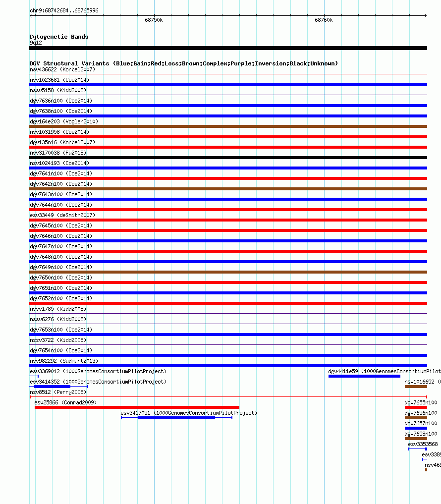The width and height of the screenshot is (441, 504).
Task: Select the blue dgv4411e59 gain bar
Action: (x=364, y=376)
